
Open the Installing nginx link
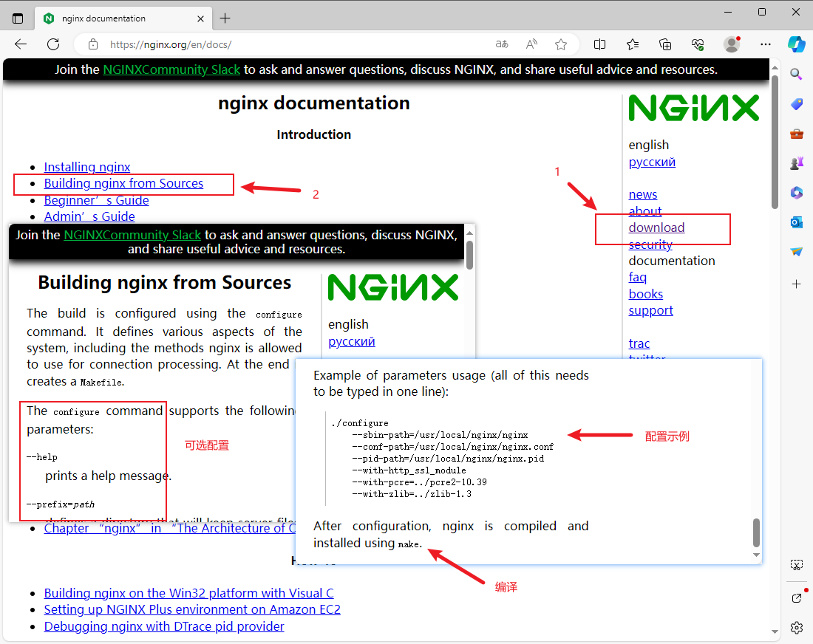(x=87, y=167)
